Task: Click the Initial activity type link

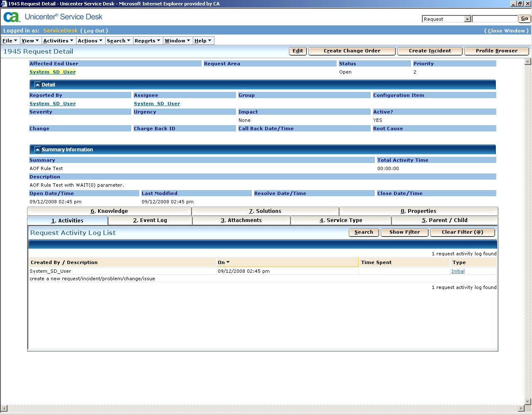Action: (x=458, y=271)
